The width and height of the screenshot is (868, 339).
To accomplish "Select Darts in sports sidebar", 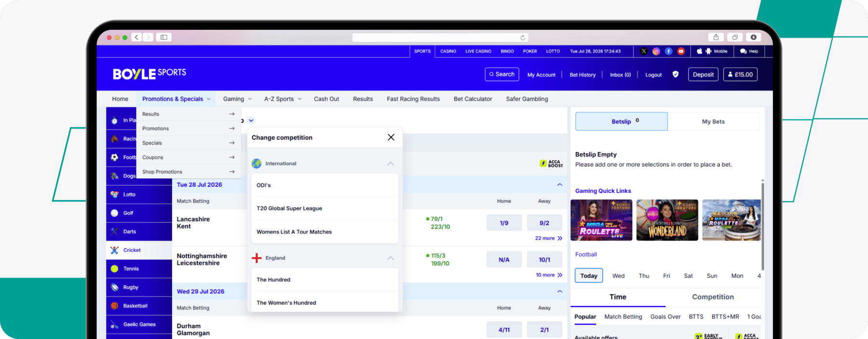I will pos(139,232).
